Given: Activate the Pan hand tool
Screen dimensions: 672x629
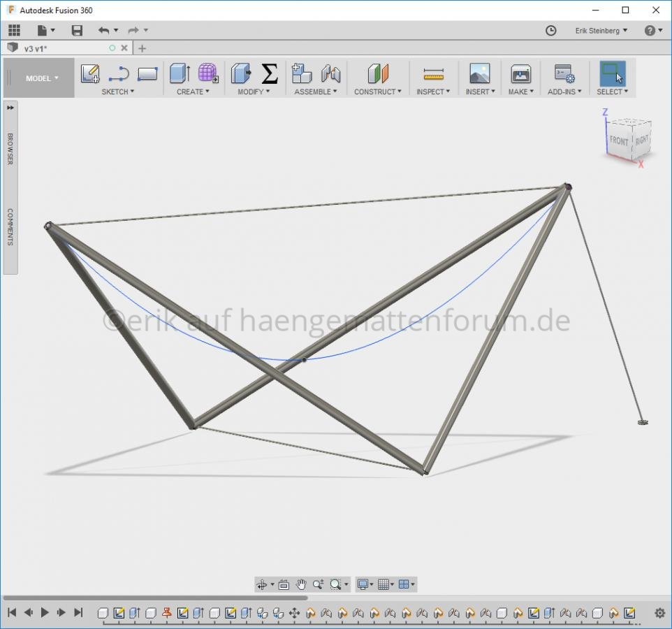Looking at the screenshot, I should [301, 584].
